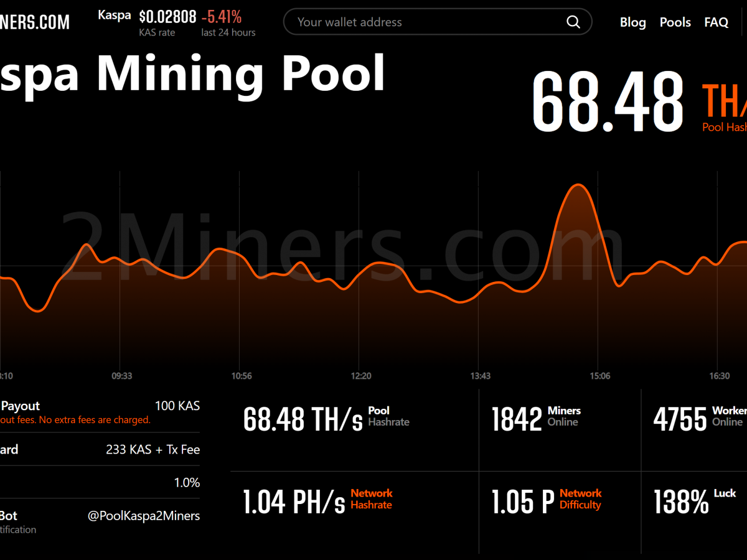Click the Kaspa coin label
The width and height of the screenshot is (747, 560).
(114, 16)
